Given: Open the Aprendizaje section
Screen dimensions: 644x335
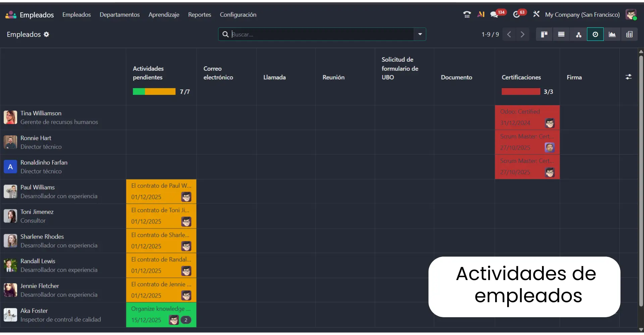Looking at the screenshot, I should (164, 15).
